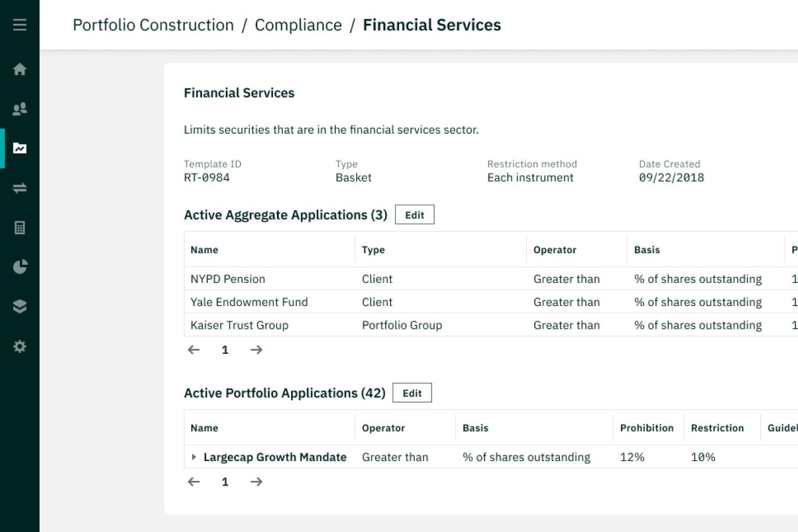Click the layers stack icon in the sidebar

(19, 306)
